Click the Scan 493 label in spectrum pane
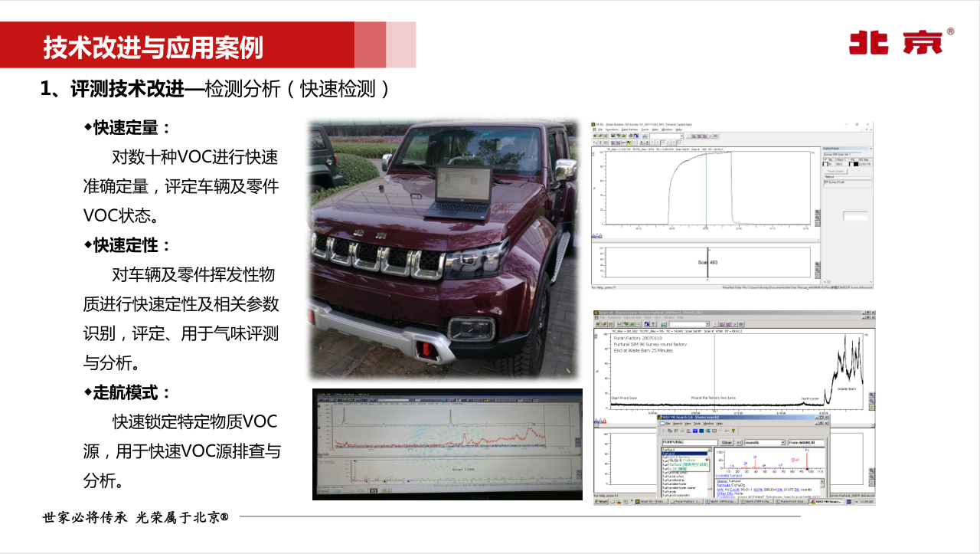The width and height of the screenshot is (980, 554). 707,262
